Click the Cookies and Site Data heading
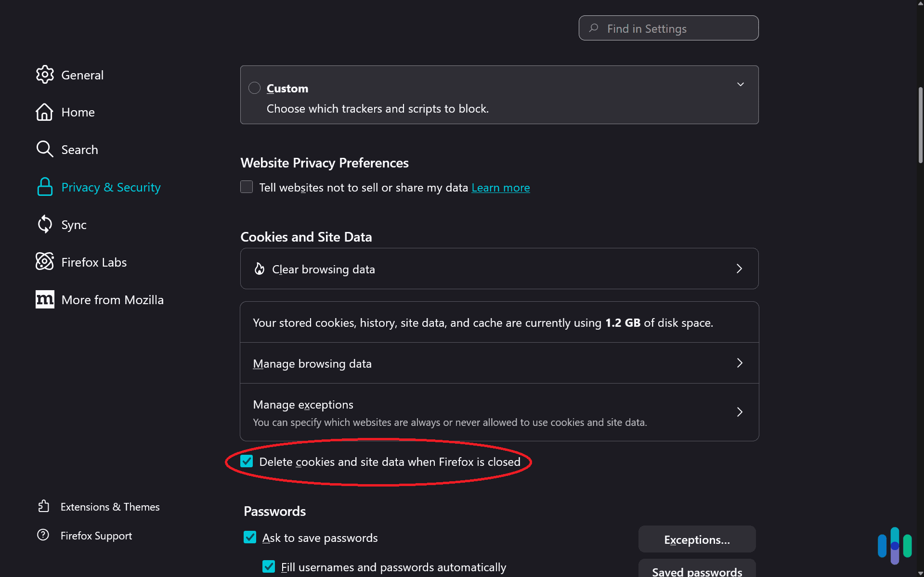Image resolution: width=924 pixels, height=577 pixels. [306, 237]
